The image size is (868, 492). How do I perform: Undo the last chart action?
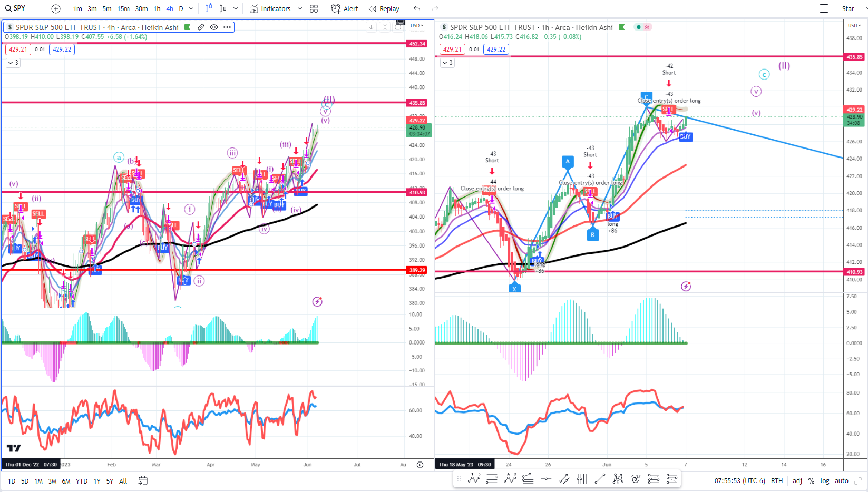tap(417, 9)
